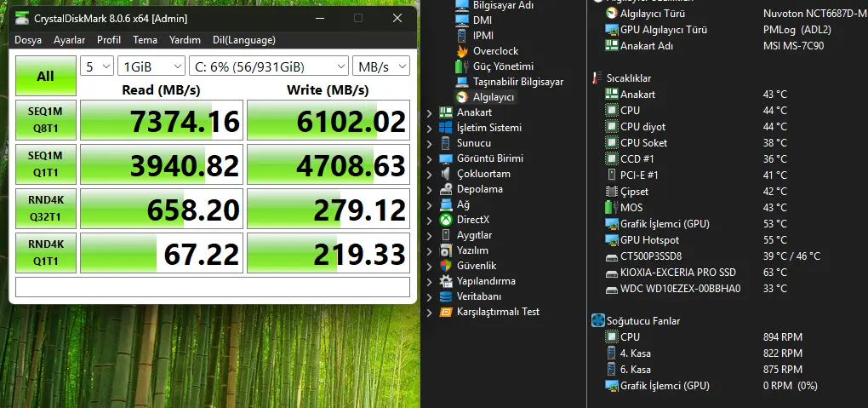The image size is (868, 408).
Task: Click the CrystalDiskMark app icon in title bar
Action: pyautogui.click(x=21, y=18)
